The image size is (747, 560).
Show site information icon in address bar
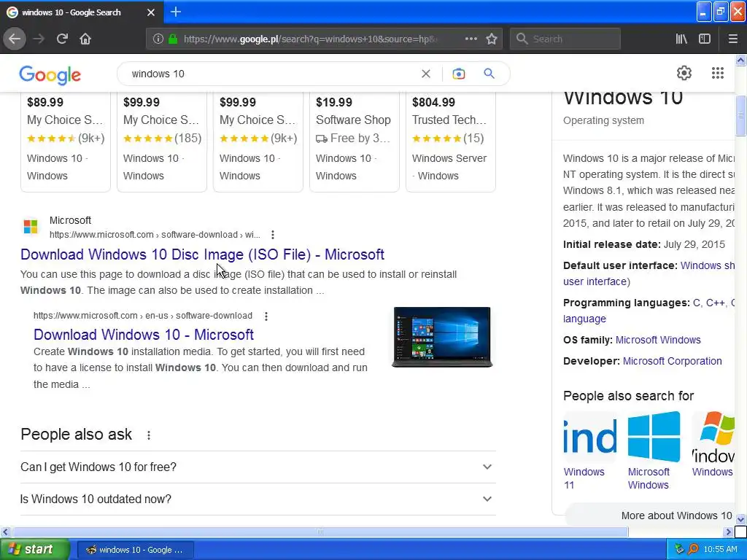tap(158, 39)
